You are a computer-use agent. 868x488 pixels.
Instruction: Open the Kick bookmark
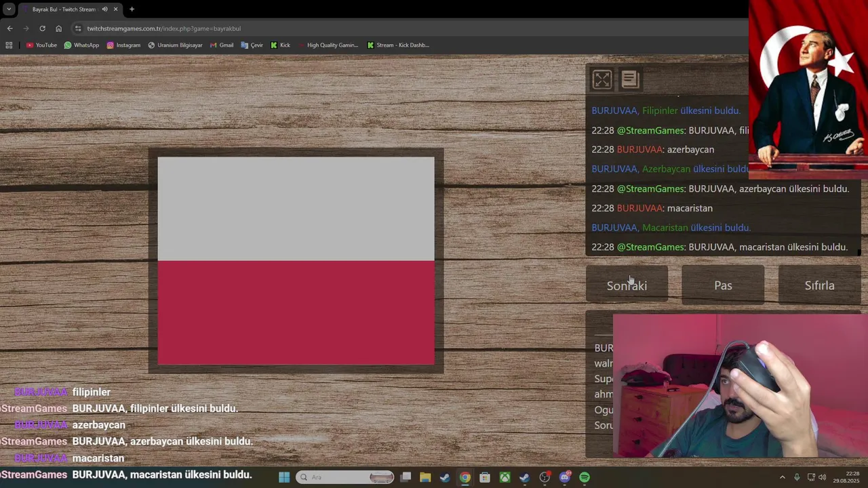coord(280,45)
